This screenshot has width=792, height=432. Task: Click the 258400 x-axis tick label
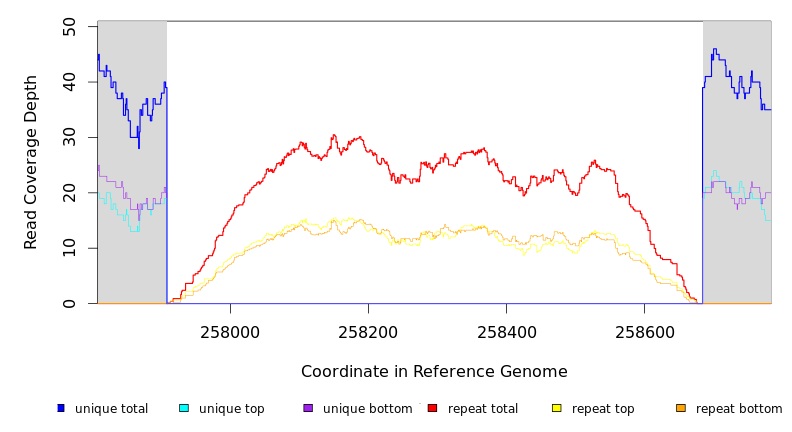tap(506, 333)
